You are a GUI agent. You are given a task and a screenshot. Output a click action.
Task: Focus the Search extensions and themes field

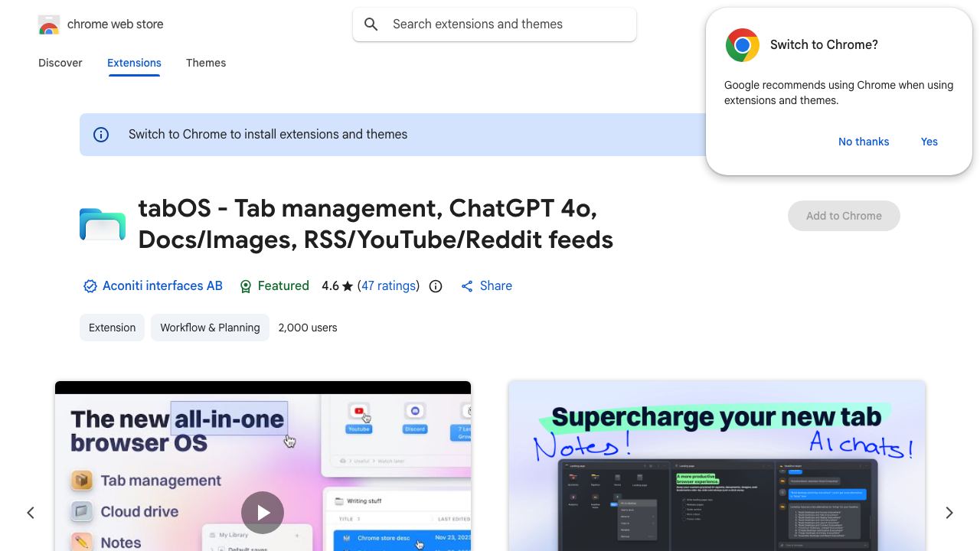click(x=495, y=24)
